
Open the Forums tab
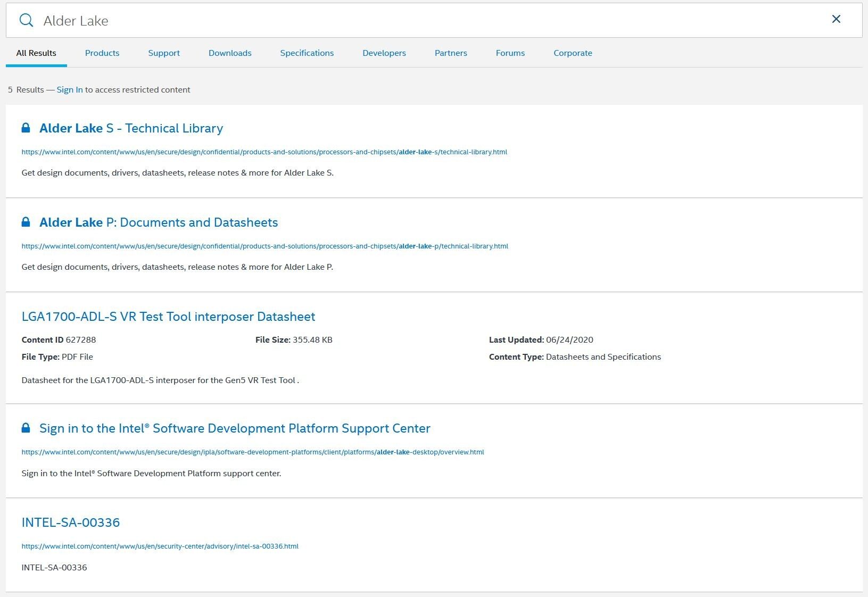click(510, 53)
